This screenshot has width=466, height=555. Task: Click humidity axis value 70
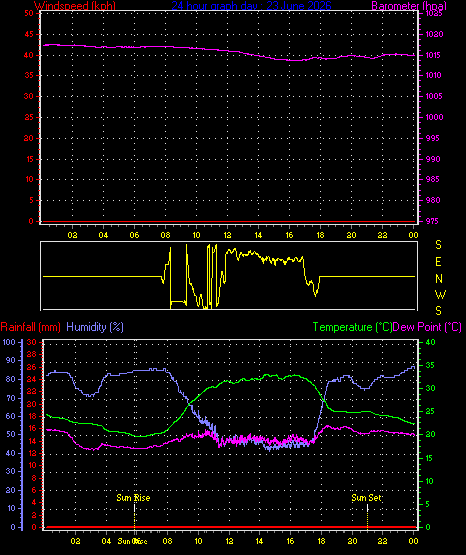[x=11, y=398]
